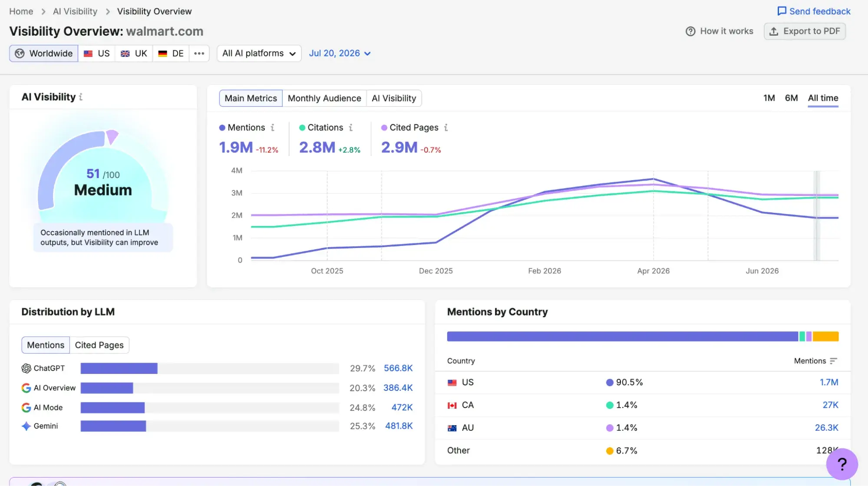Image resolution: width=868 pixels, height=486 pixels.
Task: Expand more regions with the ellipsis button
Action: (199, 53)
